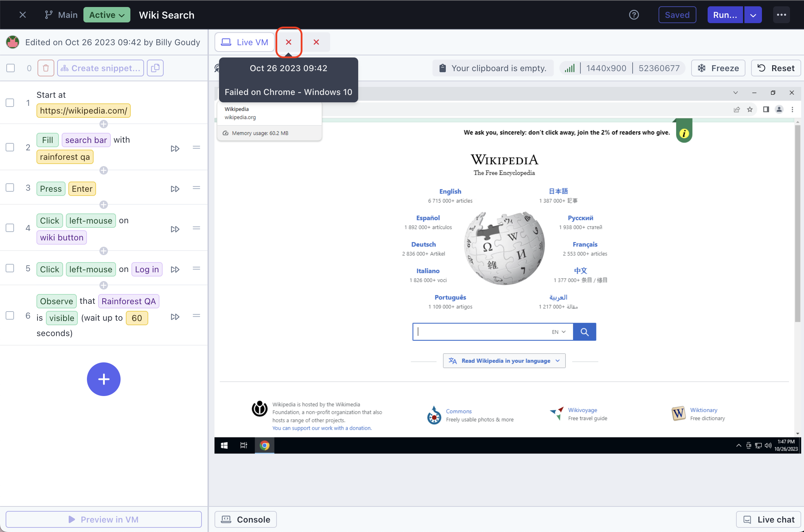
Task: Open the Active status dropdown
Action: (107, 15)
